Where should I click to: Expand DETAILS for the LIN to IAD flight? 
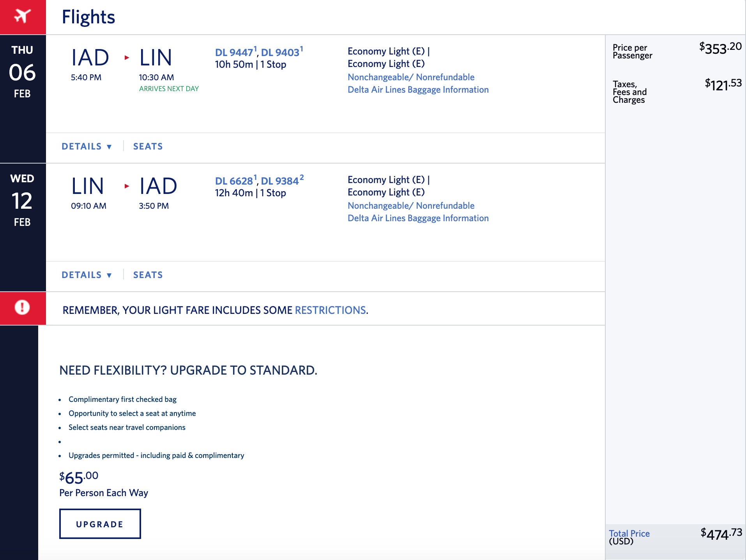point(87,275)
